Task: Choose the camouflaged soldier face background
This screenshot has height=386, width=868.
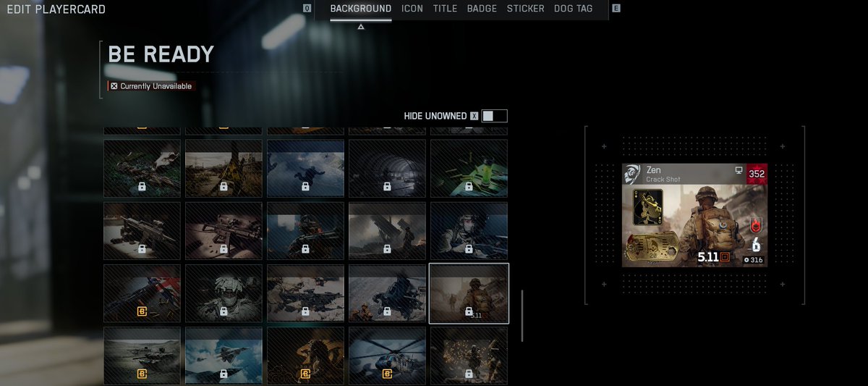Action: pos(224,293)
